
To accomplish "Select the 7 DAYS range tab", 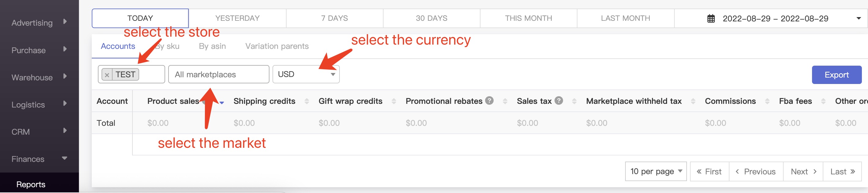I will (x=334, y=18).
